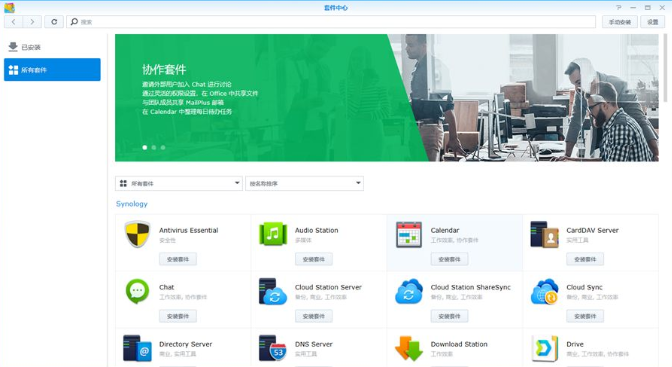Open the Antivirus Essential shield icon

pos(137,234)
